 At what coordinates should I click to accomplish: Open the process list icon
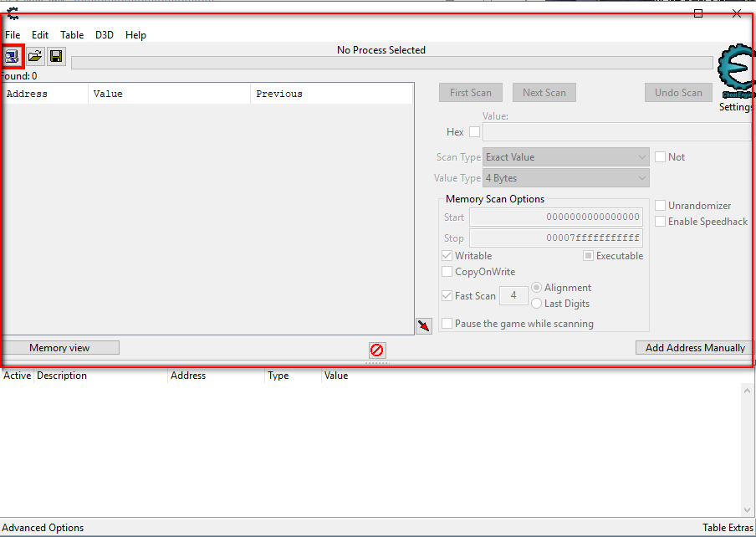tap(13, 56)
